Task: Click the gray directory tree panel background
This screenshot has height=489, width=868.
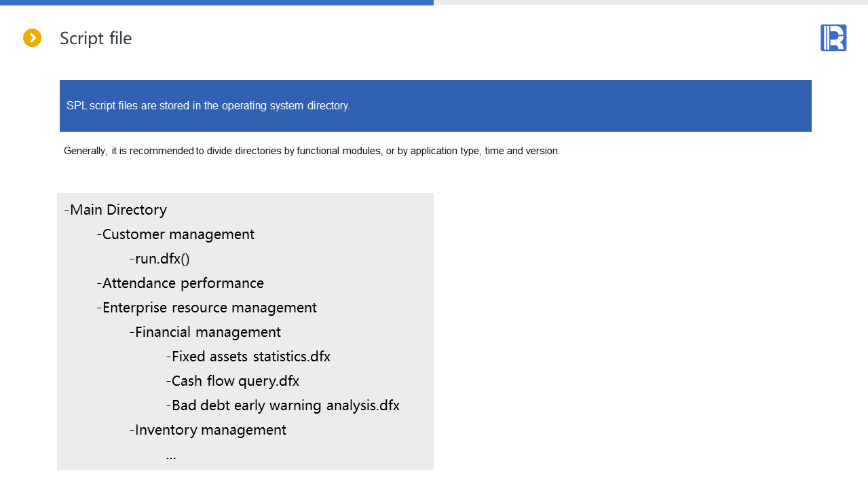Action: pyautogui.click(x=380, y=272)
